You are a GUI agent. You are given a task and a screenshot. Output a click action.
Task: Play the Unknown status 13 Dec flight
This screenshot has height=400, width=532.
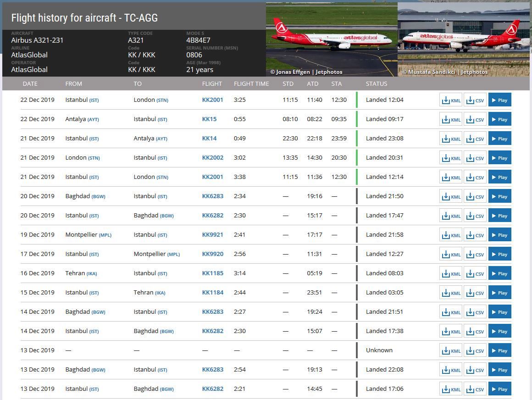pos(499,350)
